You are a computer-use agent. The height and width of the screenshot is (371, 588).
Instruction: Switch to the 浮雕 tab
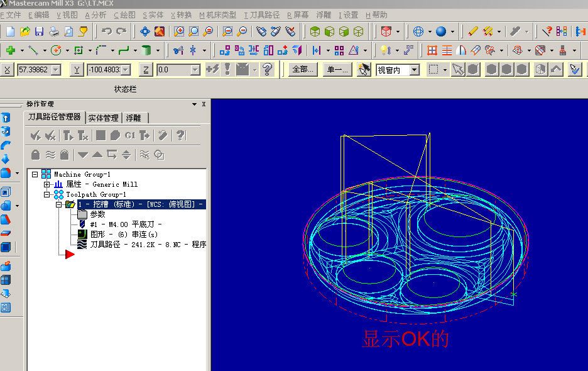134,118
